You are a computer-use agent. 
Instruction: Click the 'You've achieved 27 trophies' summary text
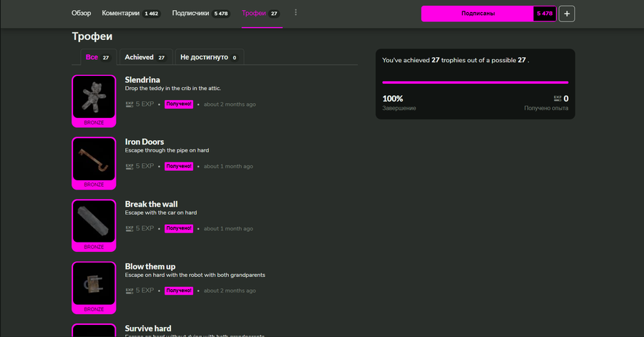pyautogui.click(x=456, y=60)
